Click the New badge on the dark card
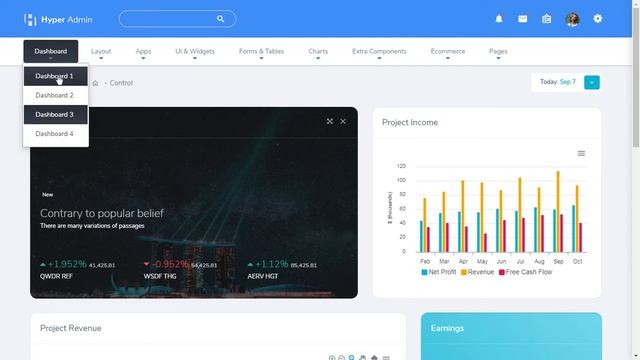The height and width of the screenshot is (360, 640). 47,195
